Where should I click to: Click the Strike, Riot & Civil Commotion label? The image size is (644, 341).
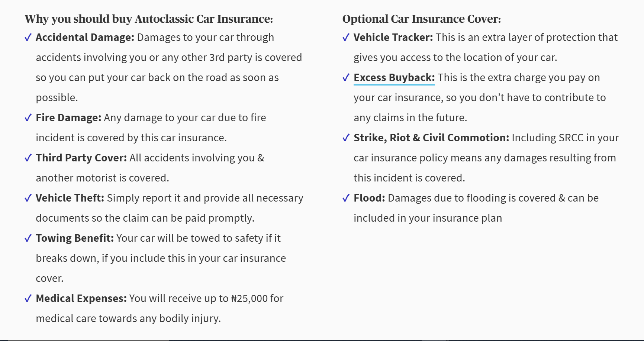click(431, 138)
